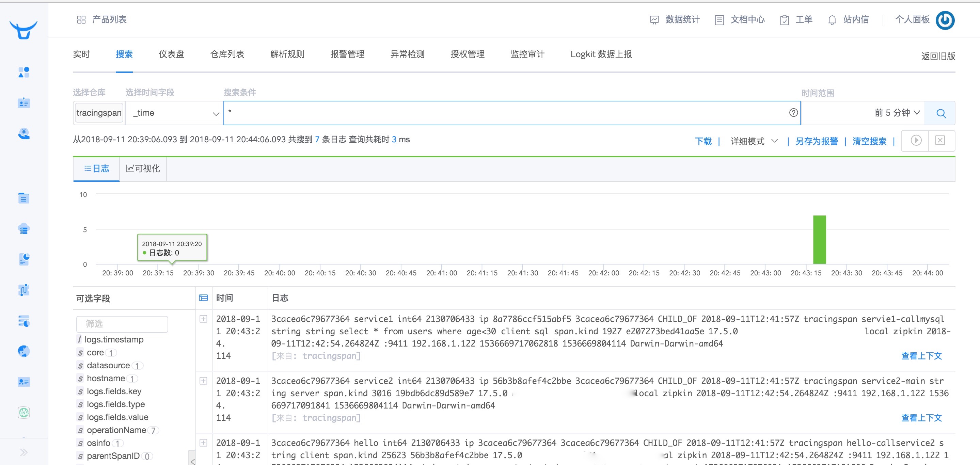The image size is (980, 465).
Task: Open 产品列表 grid icon
Action: pyautogui.click(x=81, y=20)
